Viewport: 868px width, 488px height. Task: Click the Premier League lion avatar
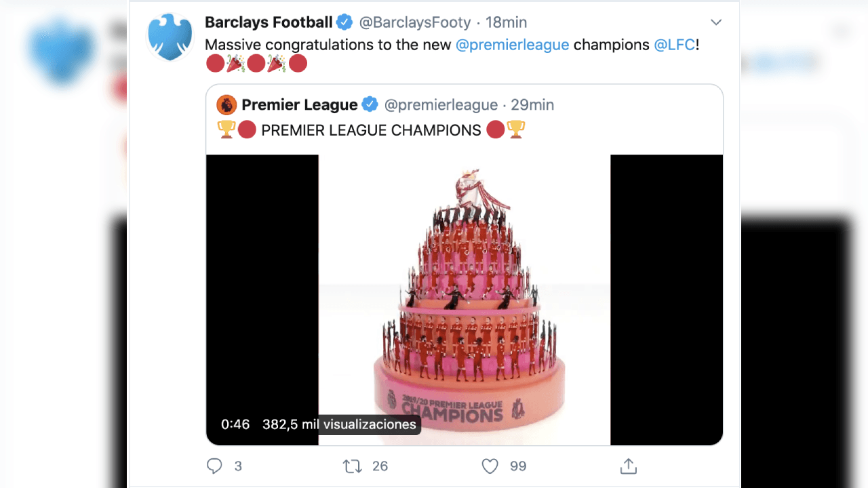(226, 104)
